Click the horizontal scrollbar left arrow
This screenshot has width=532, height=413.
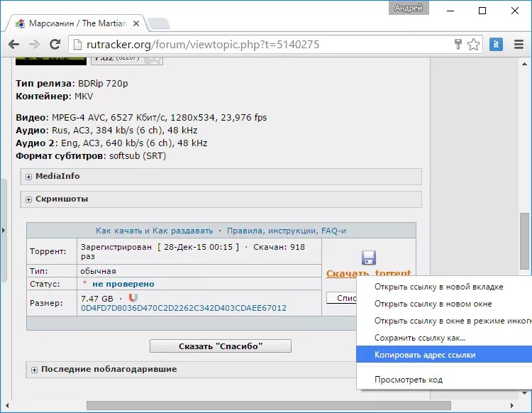7,405
